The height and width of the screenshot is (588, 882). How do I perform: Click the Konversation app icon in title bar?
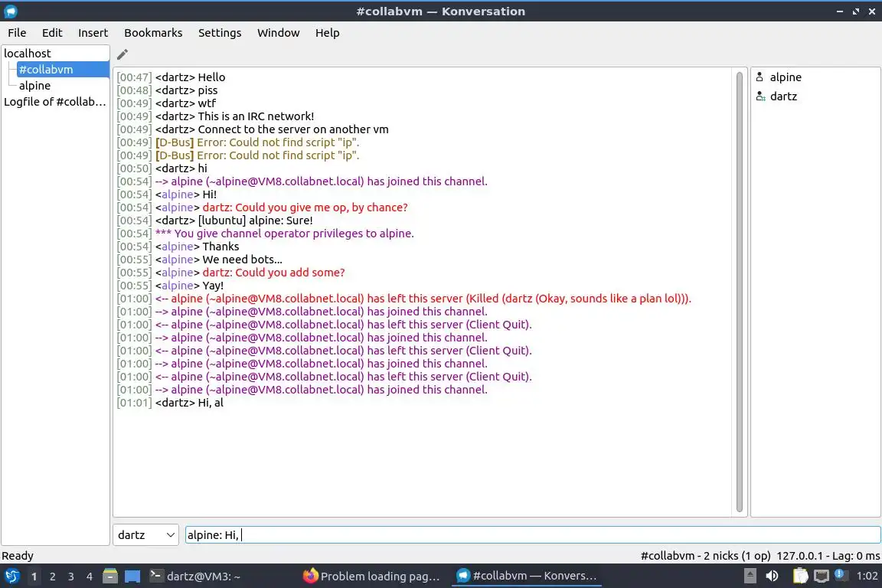pyautogui.click(x=10, y=11)
